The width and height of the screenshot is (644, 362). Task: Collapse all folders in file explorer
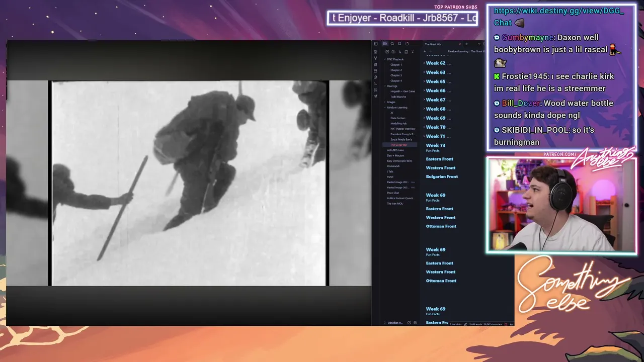click(413, 52)
